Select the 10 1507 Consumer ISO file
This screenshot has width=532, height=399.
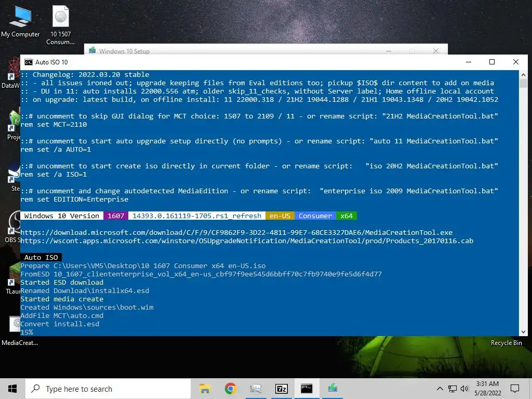[60, 25]
